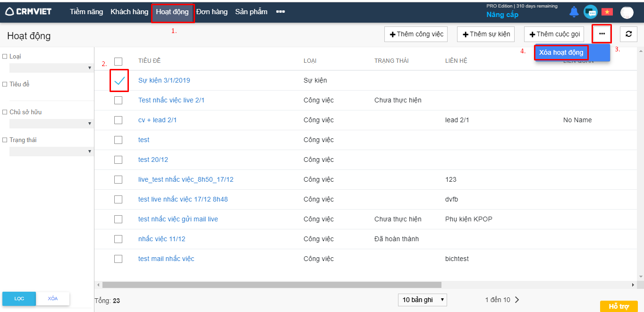Image resolution: width=644 pixels, height=312 pixels.
Task: Tick the select-all header checkbox
Action: pyautogui.click(x=118, y=61)
